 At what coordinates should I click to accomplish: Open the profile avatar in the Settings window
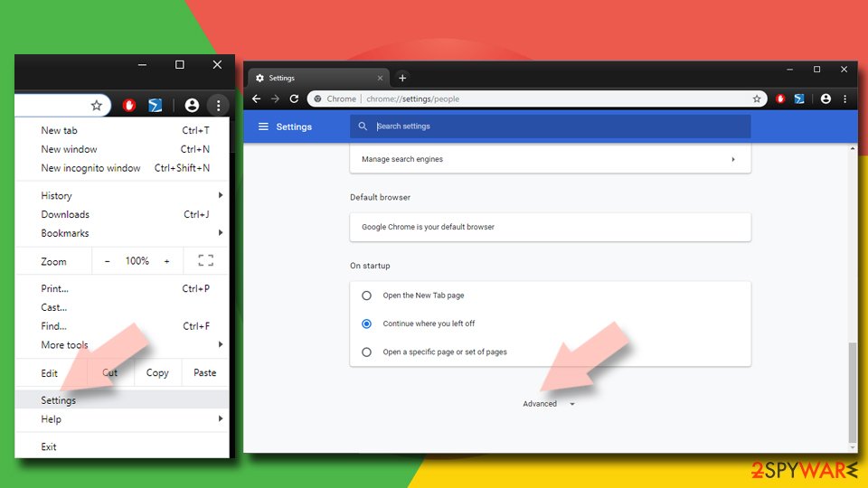pos(826,99)
